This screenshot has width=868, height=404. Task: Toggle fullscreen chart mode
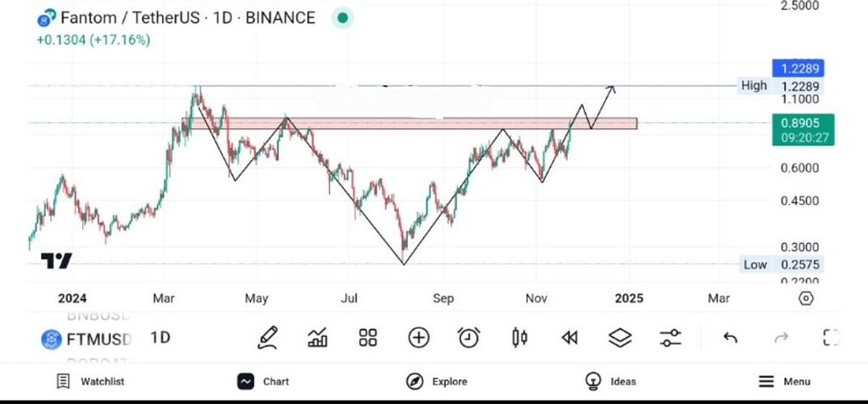(832, 338)
